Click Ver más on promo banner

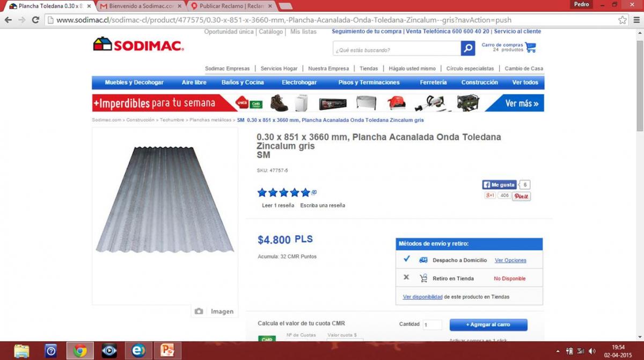pos(522,103)
